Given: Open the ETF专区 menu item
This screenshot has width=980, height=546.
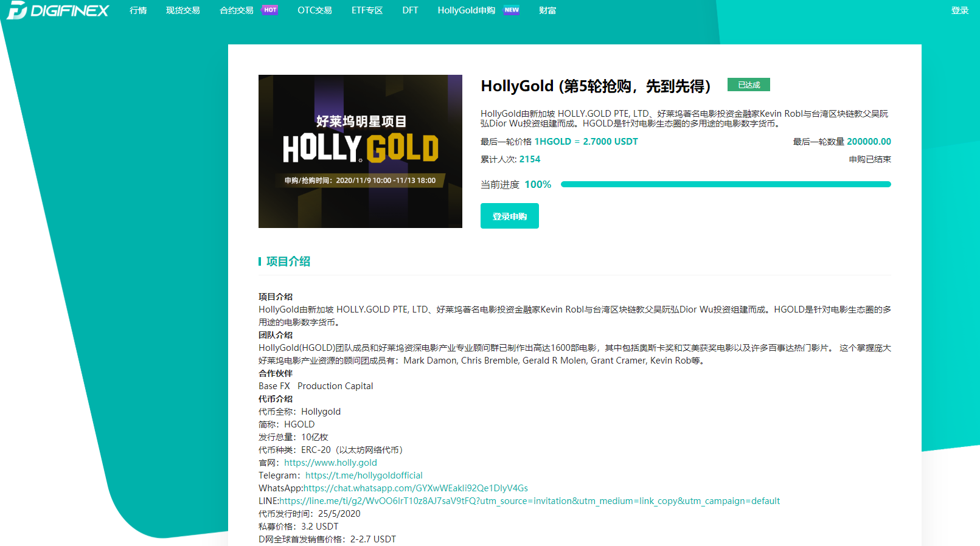Looking at the screenshot, I should point(367,10).
